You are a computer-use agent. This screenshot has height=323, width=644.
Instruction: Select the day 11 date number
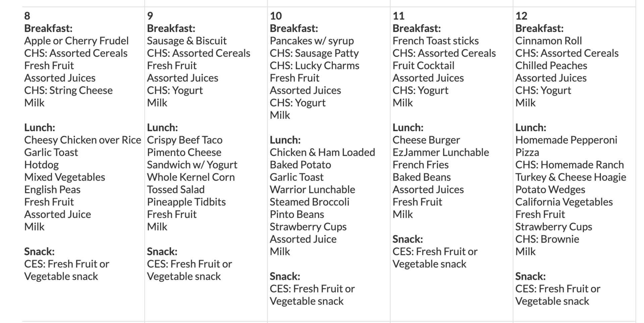[398, 16]
